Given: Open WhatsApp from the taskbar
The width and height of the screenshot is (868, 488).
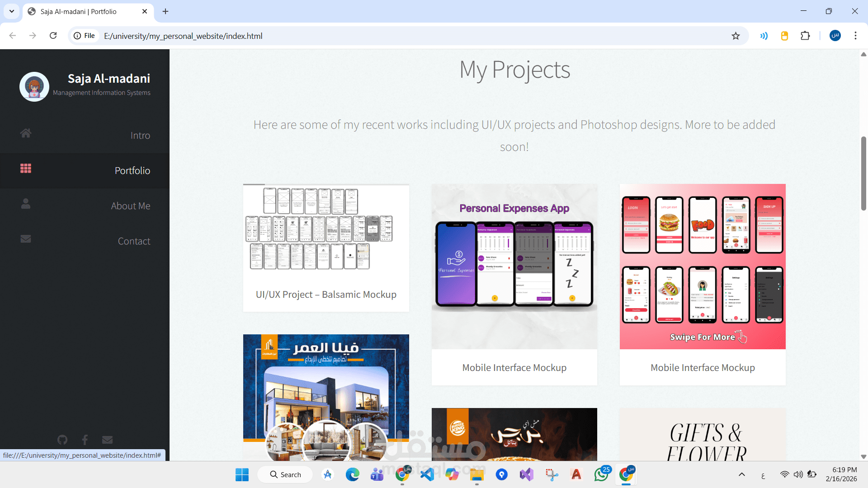Looking at the screenshot, I should tap(601, 474).
